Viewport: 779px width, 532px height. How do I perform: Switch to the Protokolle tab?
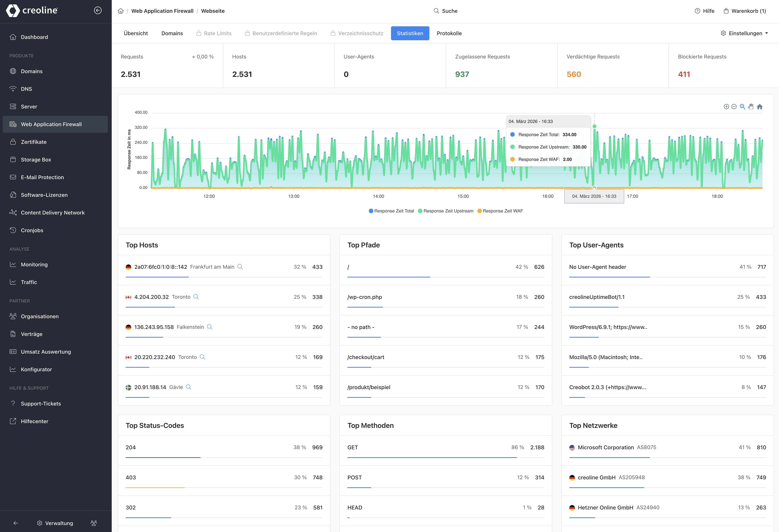[x=449, y=33]
